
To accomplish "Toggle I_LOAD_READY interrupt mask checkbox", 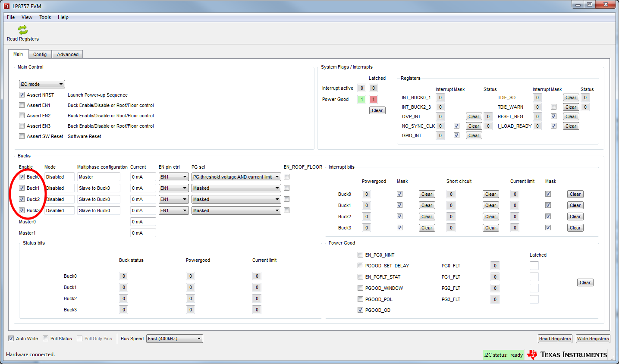I will 553,126.
